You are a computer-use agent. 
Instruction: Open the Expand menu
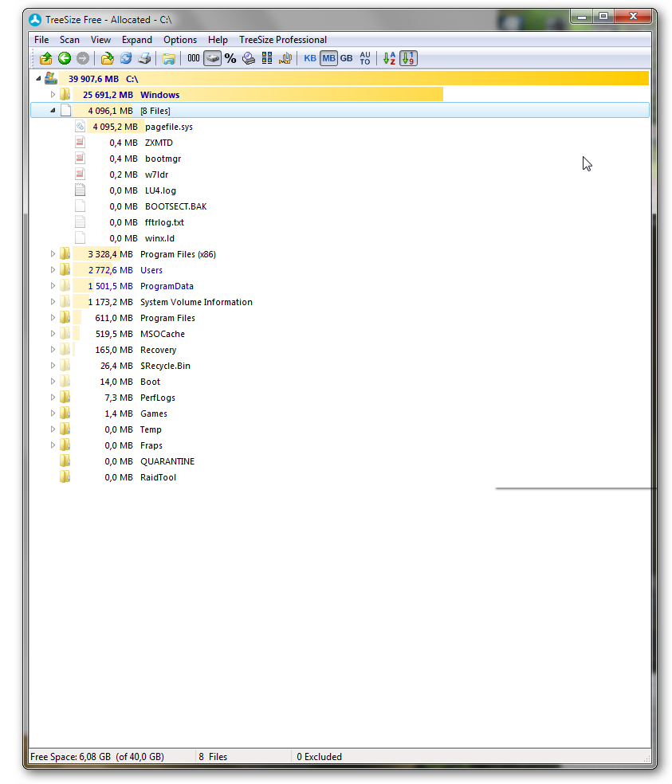click(136, 40)
